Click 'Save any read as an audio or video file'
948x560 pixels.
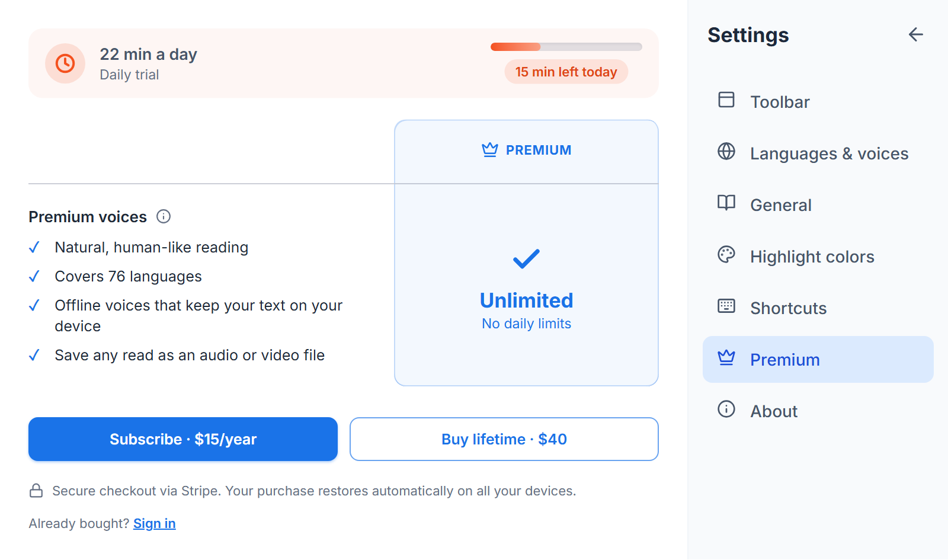(190, 355)
